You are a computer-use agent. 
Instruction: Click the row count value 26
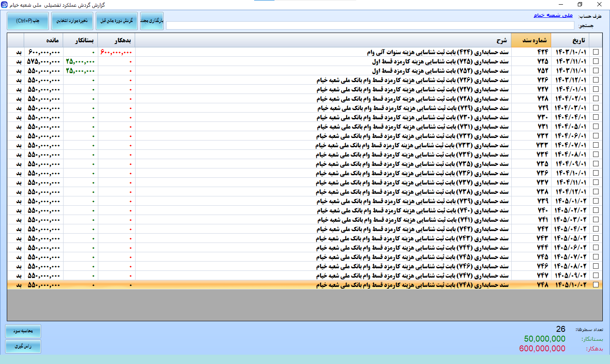point(560,329)
